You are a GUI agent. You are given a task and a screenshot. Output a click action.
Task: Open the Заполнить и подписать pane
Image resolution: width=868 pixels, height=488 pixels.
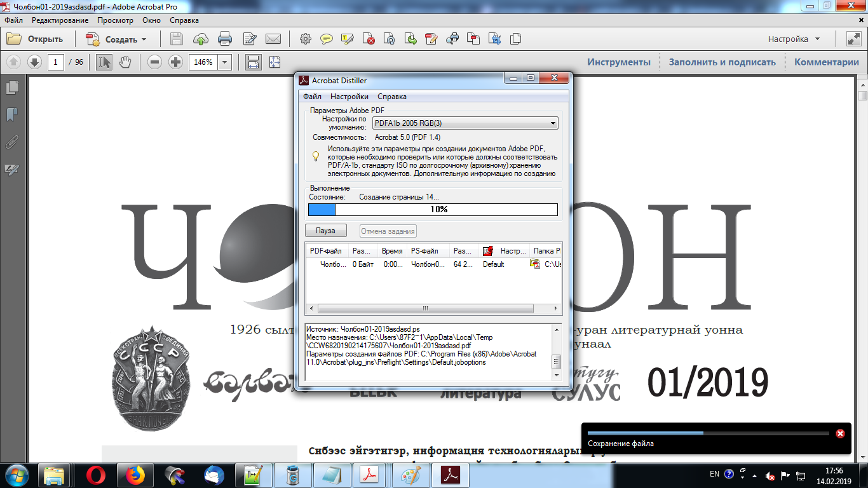click(x=722, y=62)
